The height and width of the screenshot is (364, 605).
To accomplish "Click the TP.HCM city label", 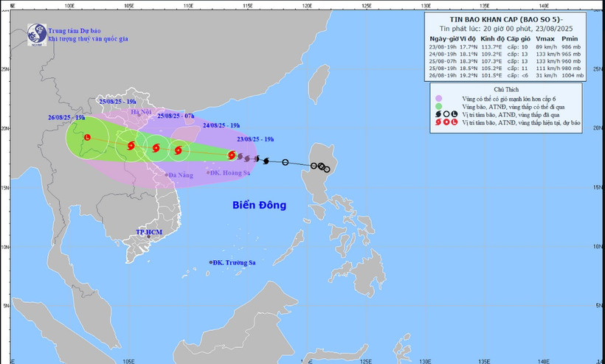I will [x=148, y=231].
